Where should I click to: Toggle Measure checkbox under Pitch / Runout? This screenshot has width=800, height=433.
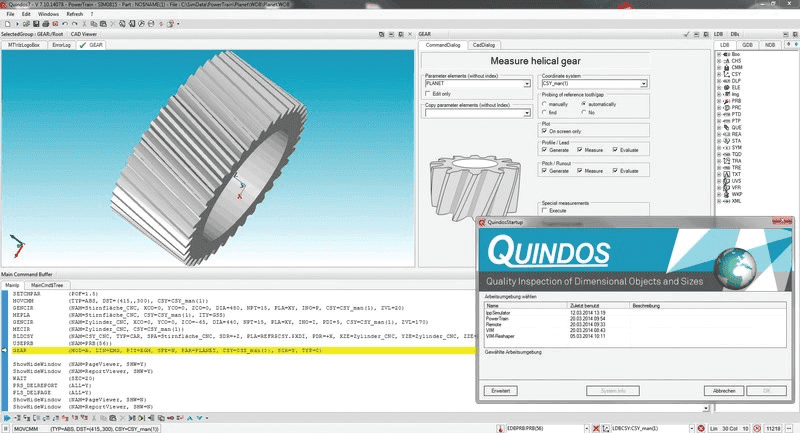click(x=580, y=171)
